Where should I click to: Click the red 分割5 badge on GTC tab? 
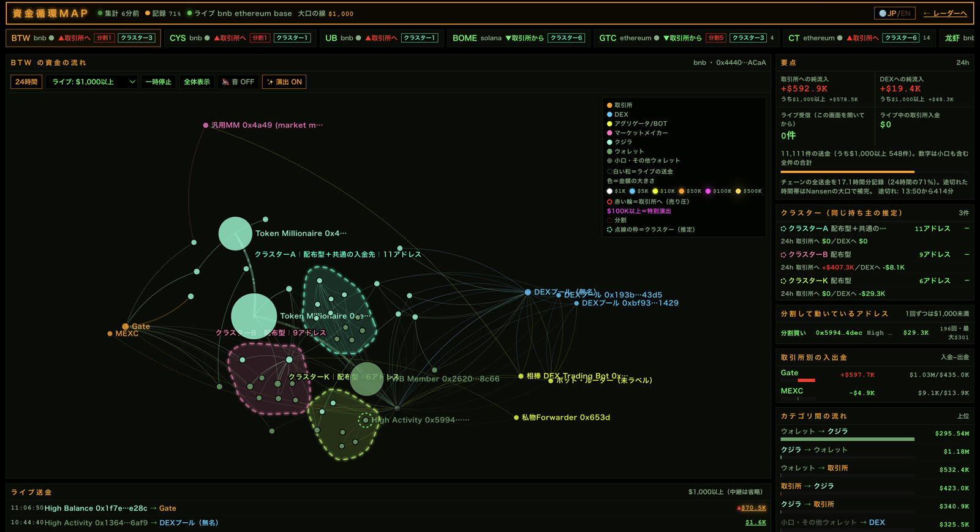pos(715,38)
